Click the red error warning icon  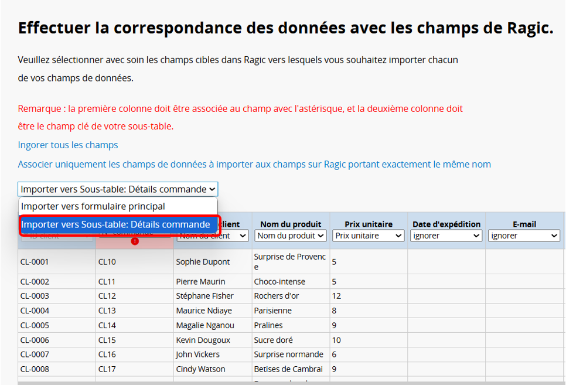pos(135,241)
